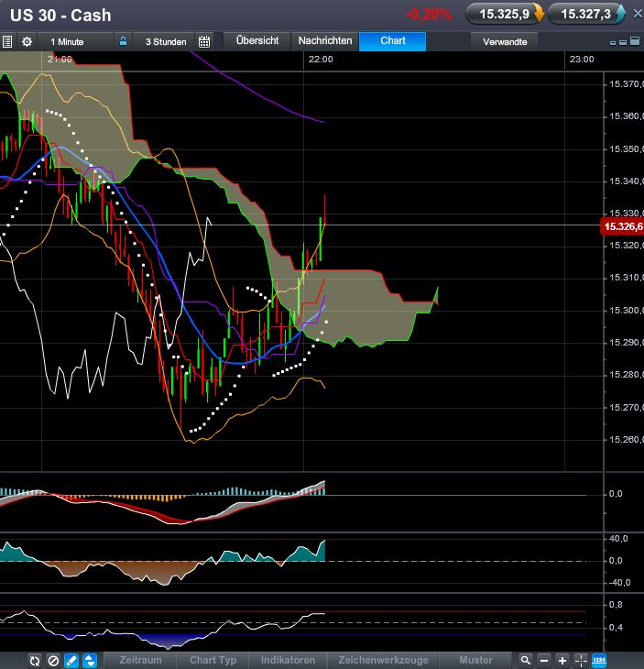Click the 0,8 indicator axis label

click(616, 605)
